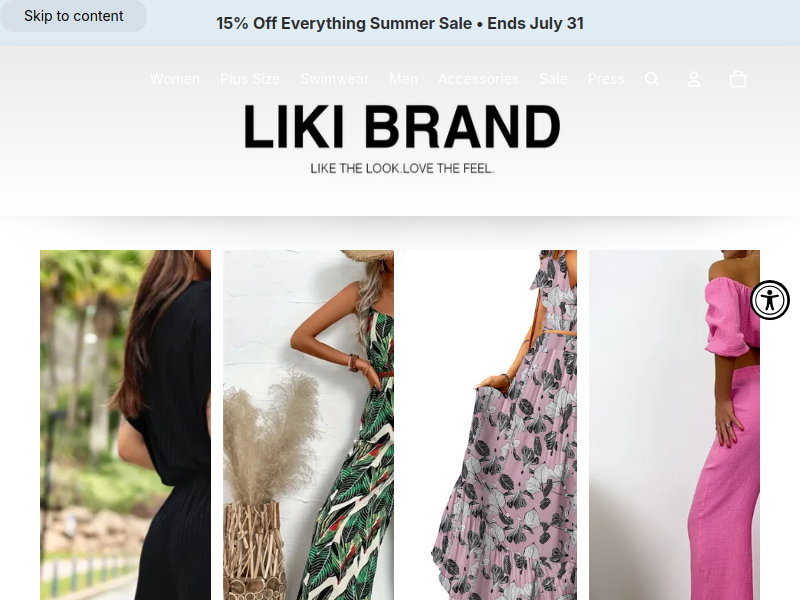
Task: Open the pink floral maxi dress image
Action: 491,425
